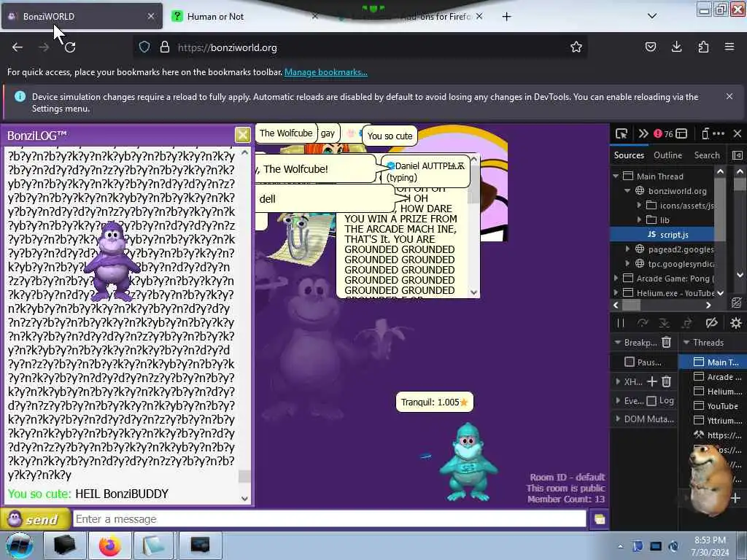
Task: Remove all breakpoints trash icon
Action: click(667, 342)
